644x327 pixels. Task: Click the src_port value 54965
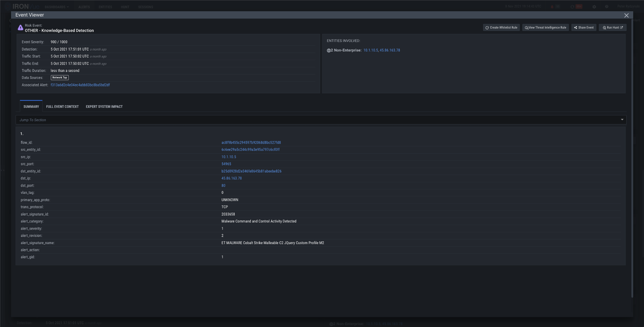coord(226,164)
